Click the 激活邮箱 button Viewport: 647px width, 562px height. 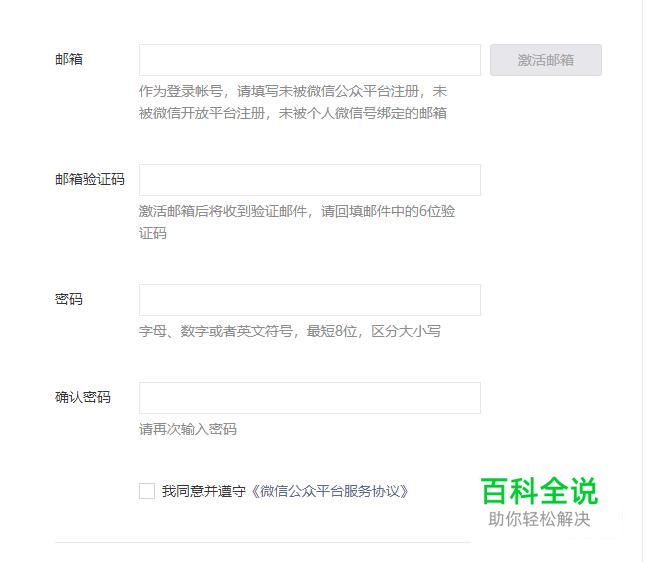[x=545, y=60]
